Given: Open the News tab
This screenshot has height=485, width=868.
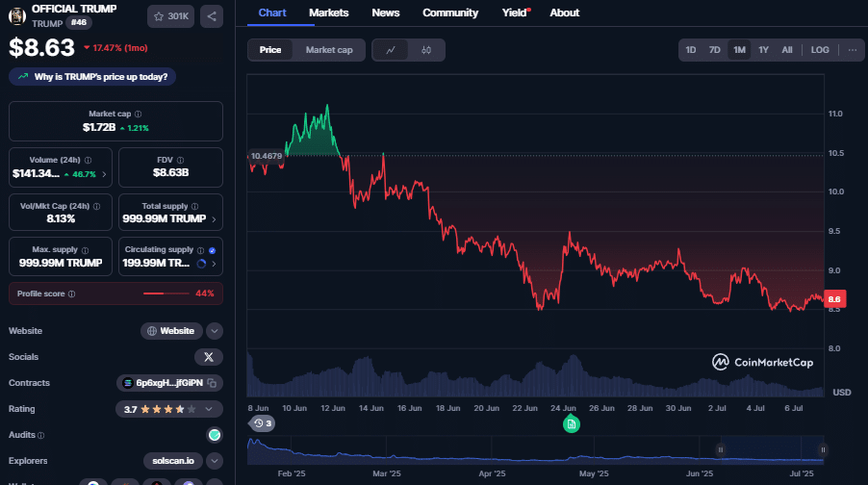Looking at the screenshot, I should tap(386, 13).
